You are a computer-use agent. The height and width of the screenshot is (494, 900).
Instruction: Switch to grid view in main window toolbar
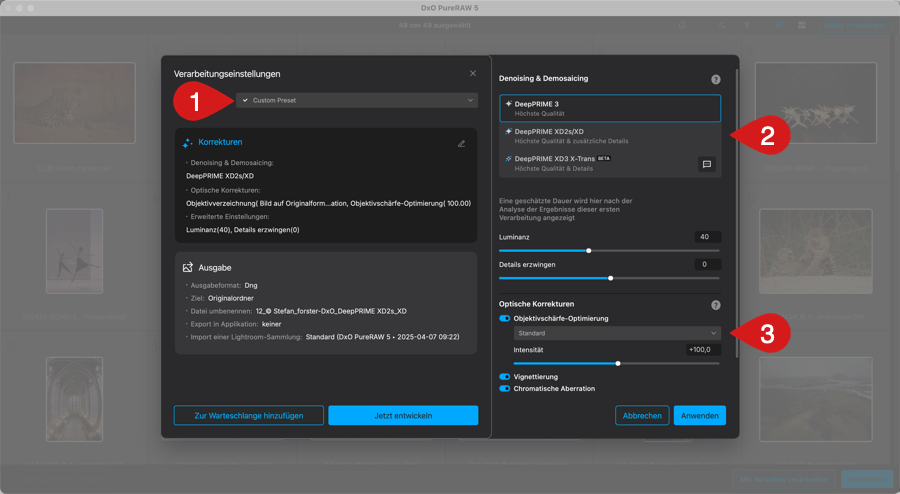[x=779, y=25]
